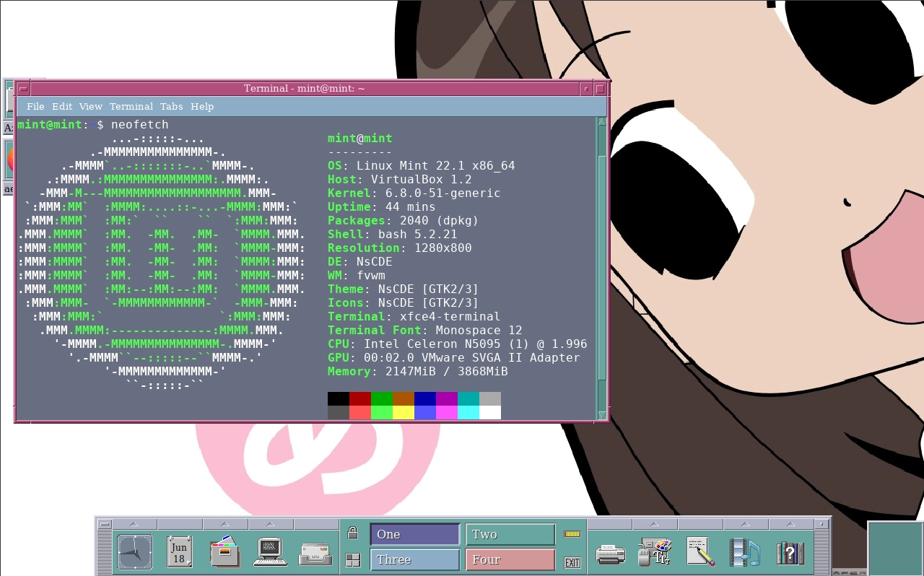Click the 'neofetch' command text

[140, 125]
